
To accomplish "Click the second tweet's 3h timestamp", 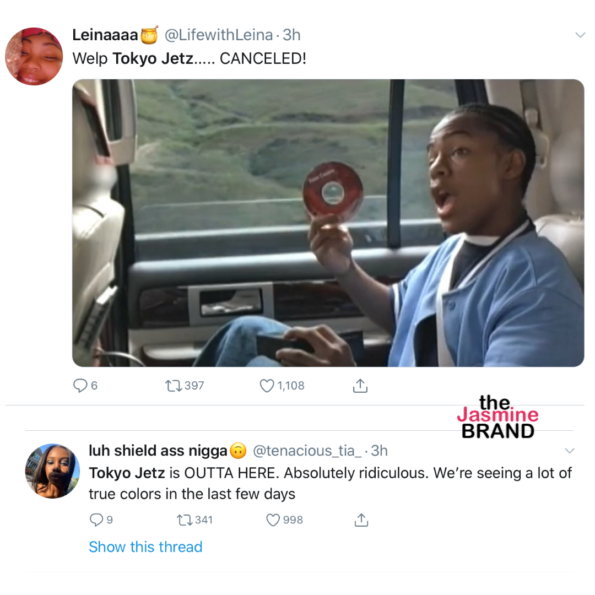I will (379, 451).
